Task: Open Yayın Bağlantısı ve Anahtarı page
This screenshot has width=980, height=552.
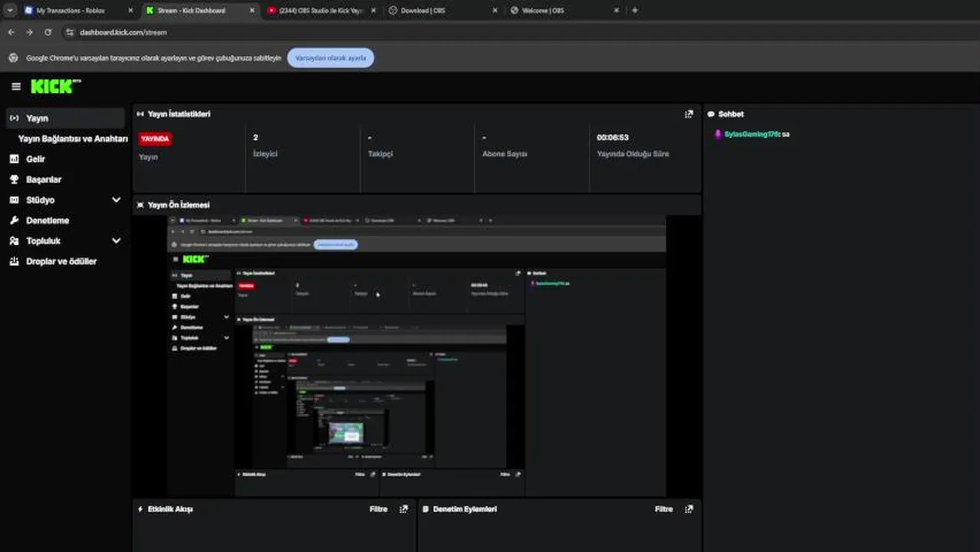Action: pyautogui.click(x=73, y=139)
